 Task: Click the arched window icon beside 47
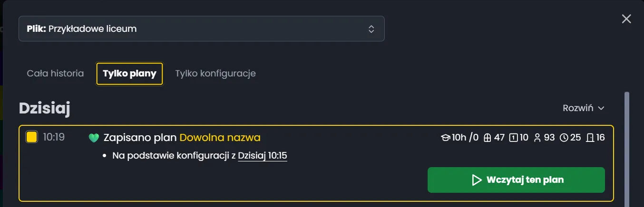pos(487,138)
